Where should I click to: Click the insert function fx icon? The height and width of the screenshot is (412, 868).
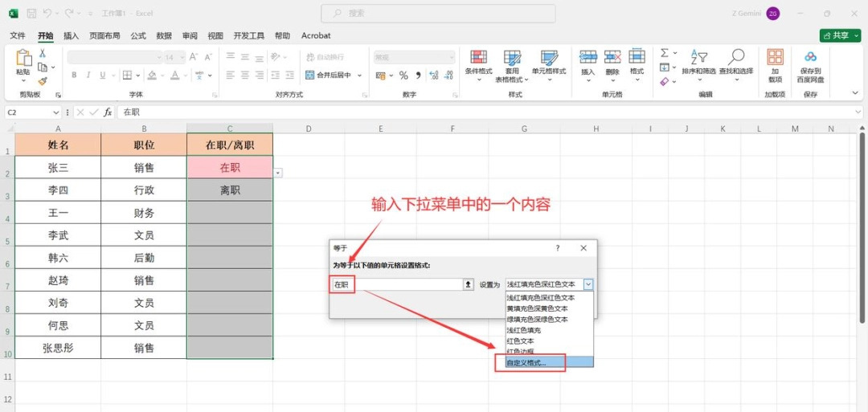pos(108,112)
